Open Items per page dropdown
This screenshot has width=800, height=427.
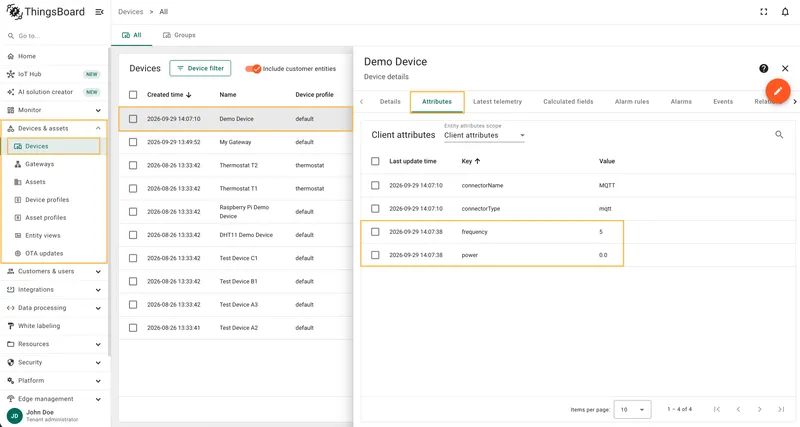(x=632, y=409)
